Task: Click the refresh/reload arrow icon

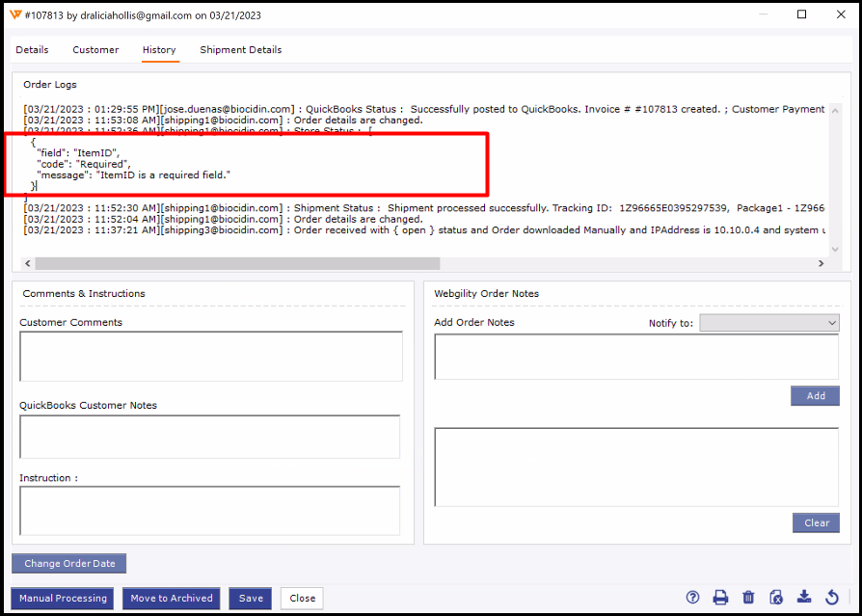Action: coord(832,598)
